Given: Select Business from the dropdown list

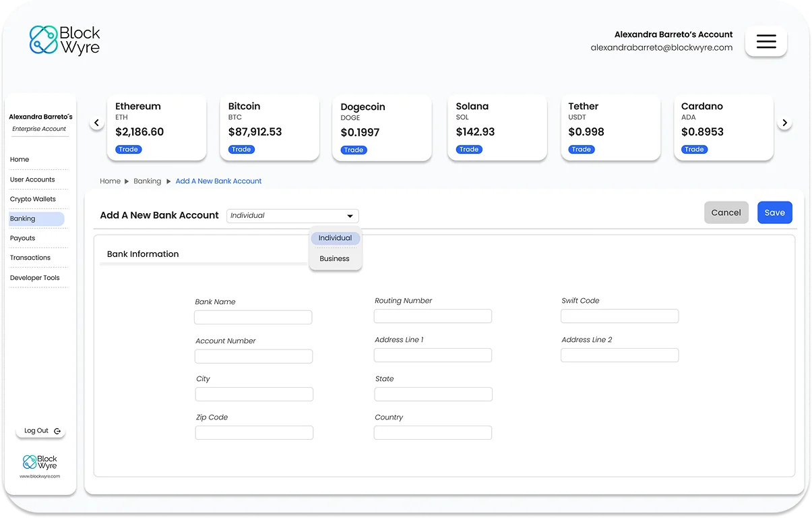Looking at the screenshot, I should (x=334, y=258).
